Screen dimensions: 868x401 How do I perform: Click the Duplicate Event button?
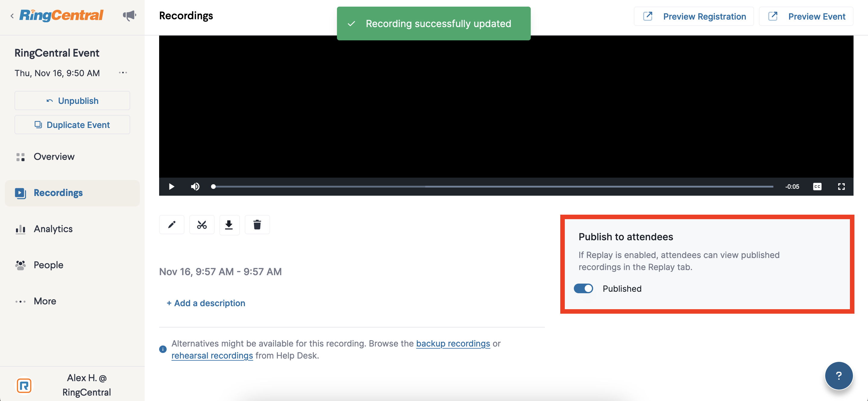coord(72,125)
